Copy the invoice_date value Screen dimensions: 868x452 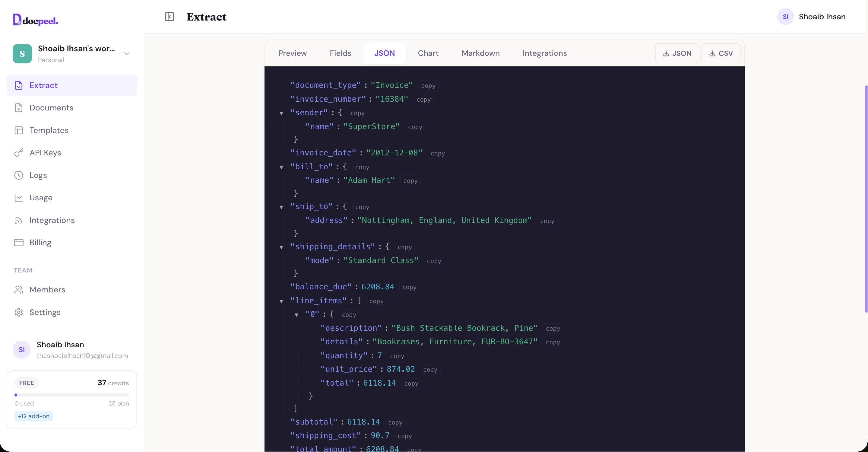tap(438, 153)
